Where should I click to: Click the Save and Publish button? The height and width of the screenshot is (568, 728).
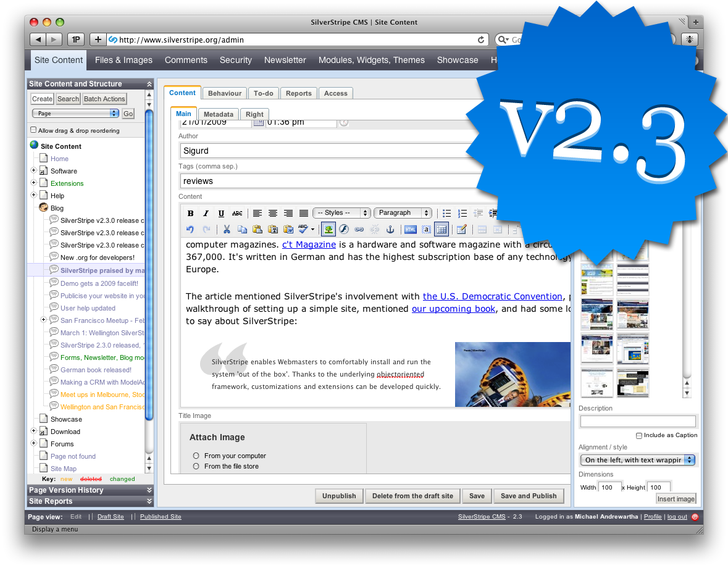click(529, 496)
